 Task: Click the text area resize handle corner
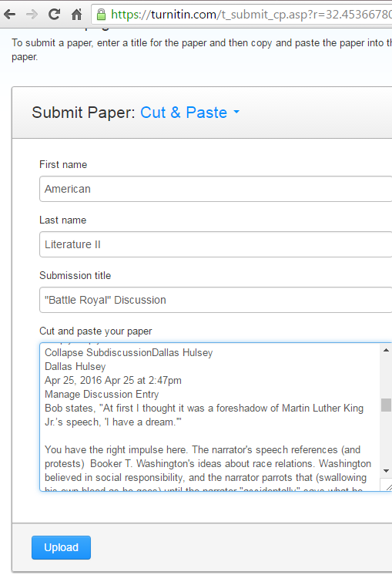[x=387, y=486]
